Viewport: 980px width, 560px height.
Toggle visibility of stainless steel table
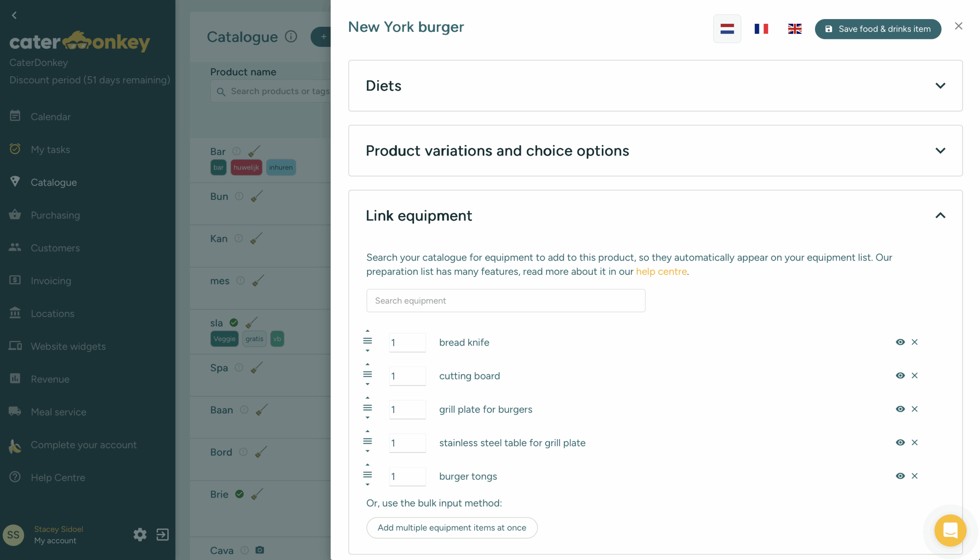900,442
